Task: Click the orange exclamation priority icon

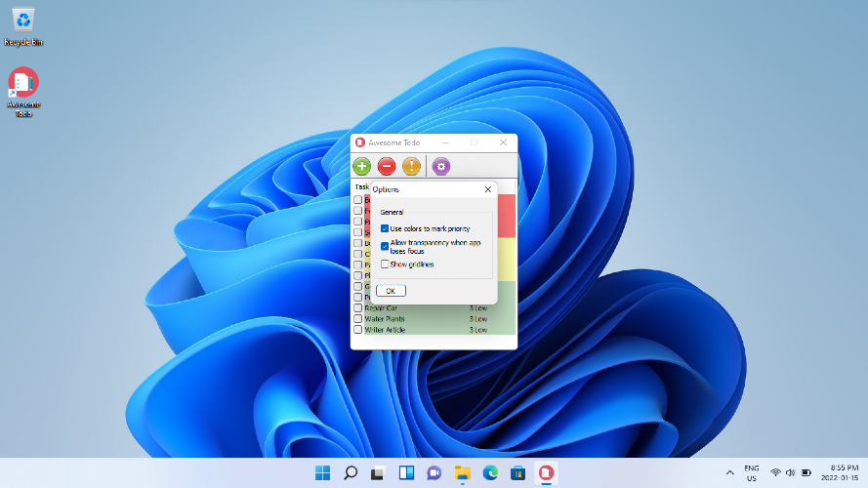Action: [x=411, y=167]
